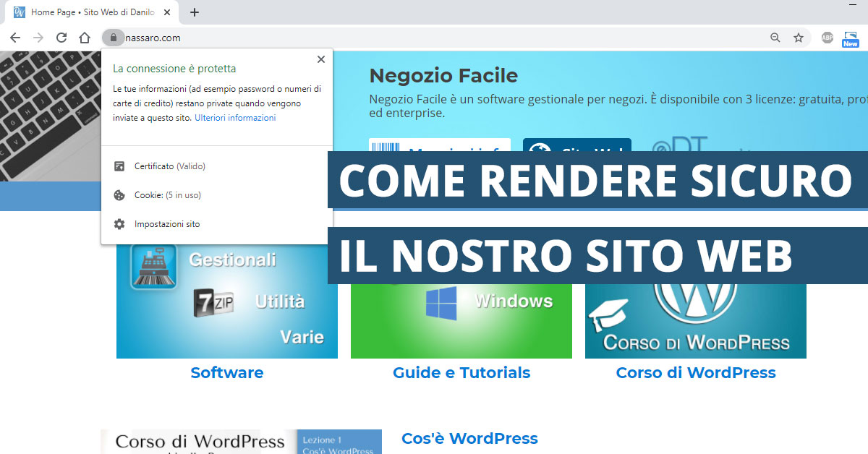Click the Negozio Facile heading
Viewport: 868px width, 454px height.
click(443, 75)
